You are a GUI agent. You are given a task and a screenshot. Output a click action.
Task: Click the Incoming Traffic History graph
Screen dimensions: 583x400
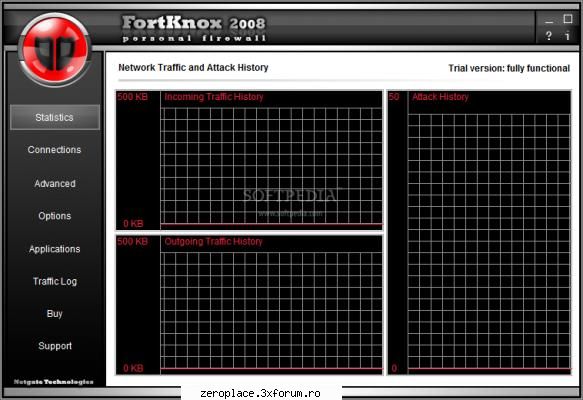pos(249,160)
